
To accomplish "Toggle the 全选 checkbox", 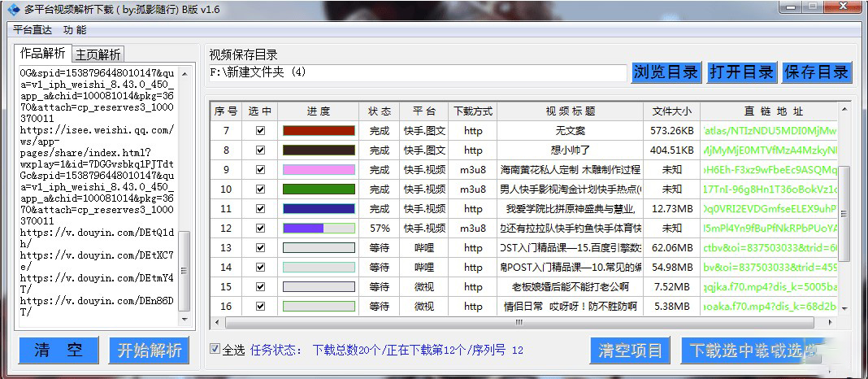I will point(215,349).
